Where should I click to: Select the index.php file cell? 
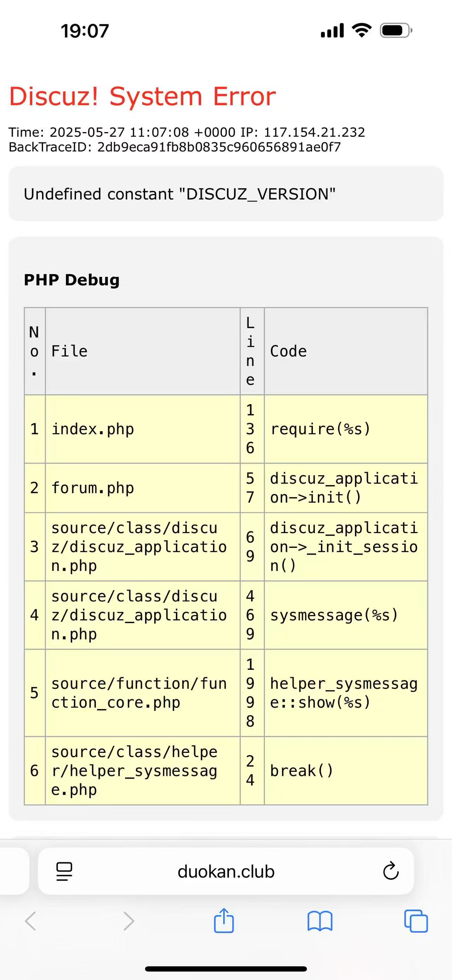point(143,429)
